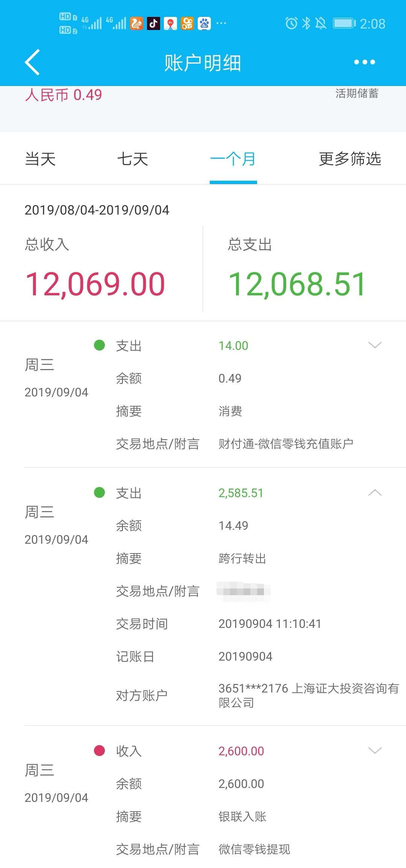Switch to the 七天 tab
Viewport: 406px width, 868px height.
[132, 159]
